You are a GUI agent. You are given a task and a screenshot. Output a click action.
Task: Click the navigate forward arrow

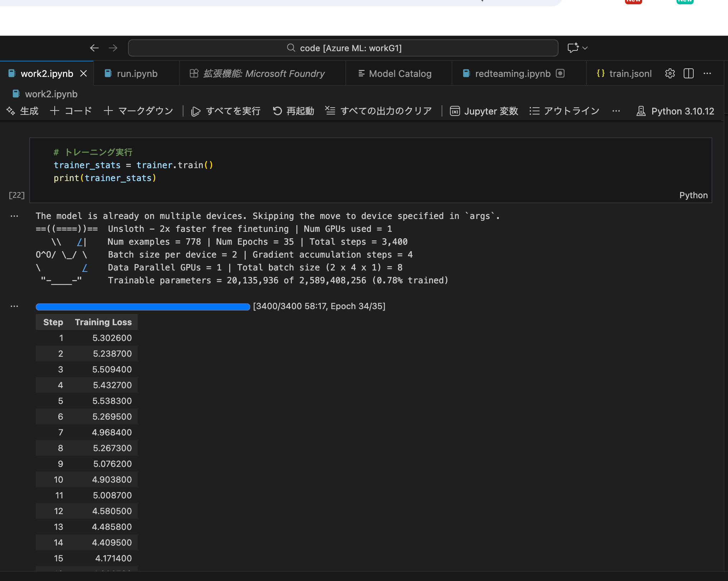coord(113,48)
